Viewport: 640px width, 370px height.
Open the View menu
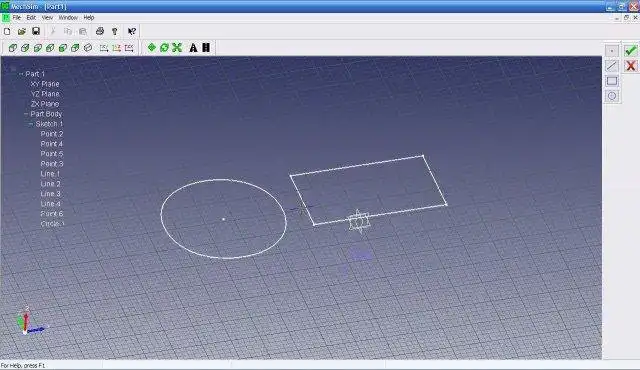[47, 18]
